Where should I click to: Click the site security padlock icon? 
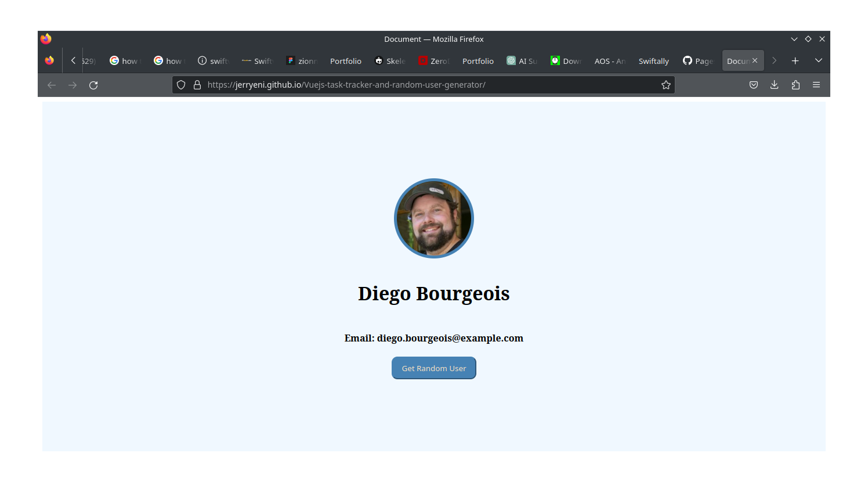[x=197, y=85]
